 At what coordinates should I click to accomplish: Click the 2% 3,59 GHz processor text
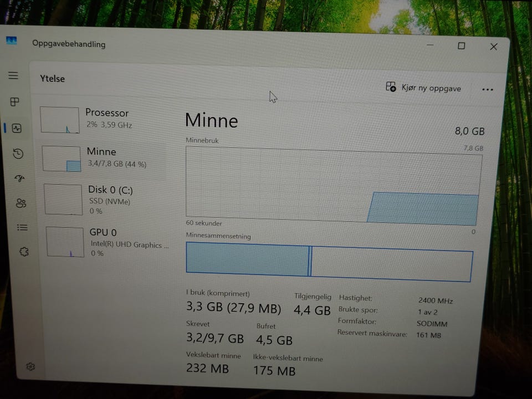pos(109,125)
